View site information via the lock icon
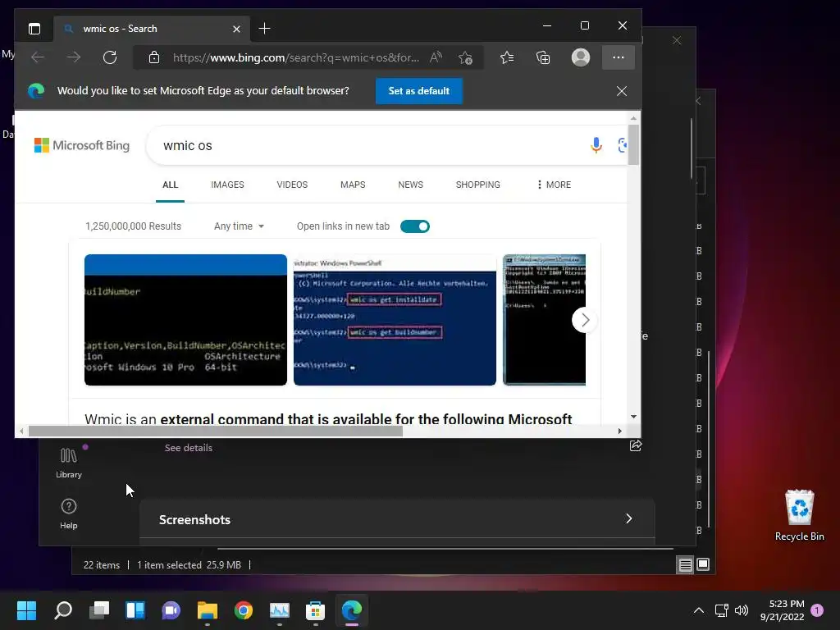840x630 pixels. point(154,57)
